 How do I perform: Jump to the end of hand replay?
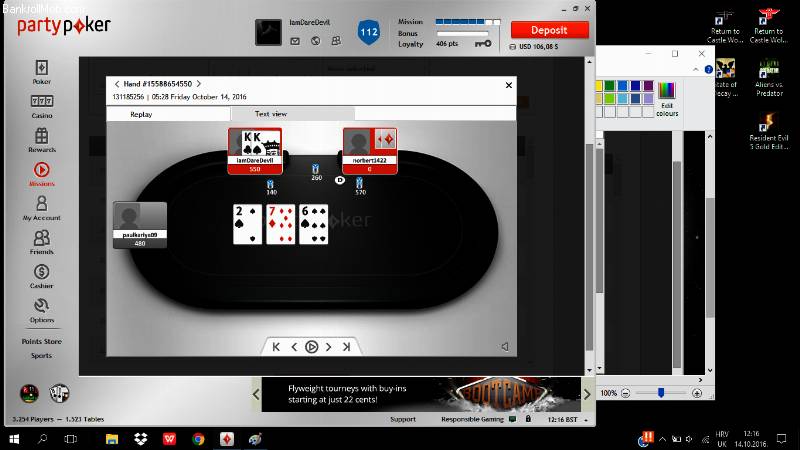coord(346,347)
